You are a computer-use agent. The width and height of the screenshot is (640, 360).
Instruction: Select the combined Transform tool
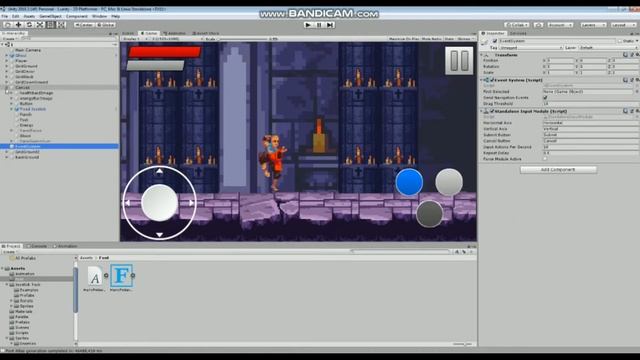pyautogui.click(x=61, y=25)
